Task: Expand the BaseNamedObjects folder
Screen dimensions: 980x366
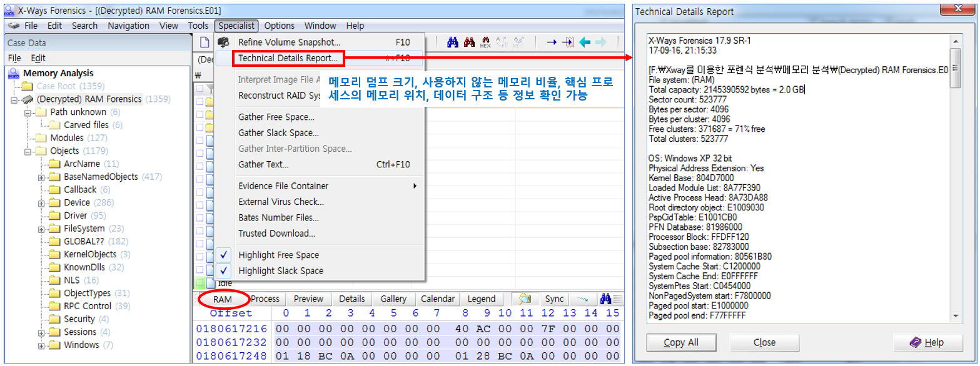Action: (41, 177)
